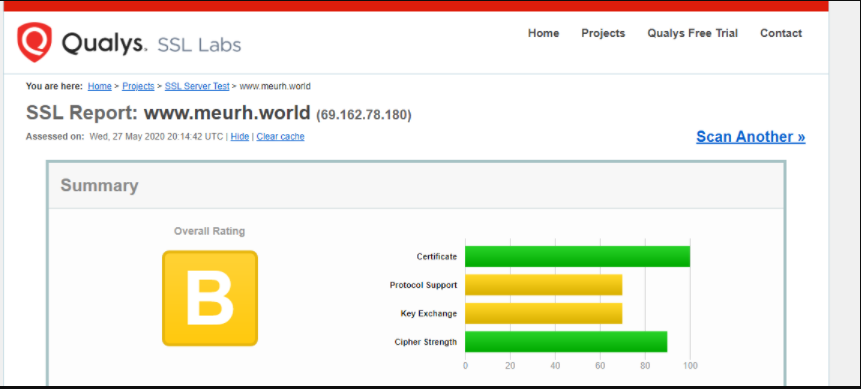Click the green Cipher Strength score bar
The height and width of the screenshot is (389, 861).
[x=566, y=342]
